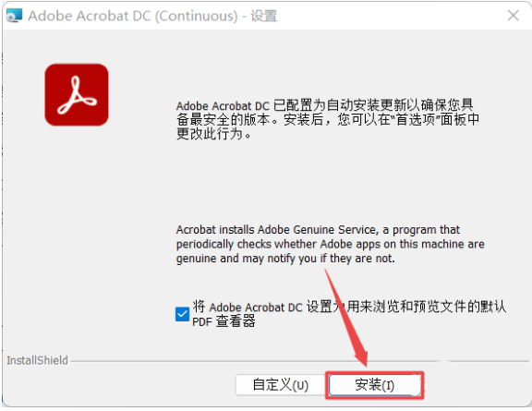Start installation with the 安装(I) button
Viewport: 532px width, 411px height.
(375, 385)
